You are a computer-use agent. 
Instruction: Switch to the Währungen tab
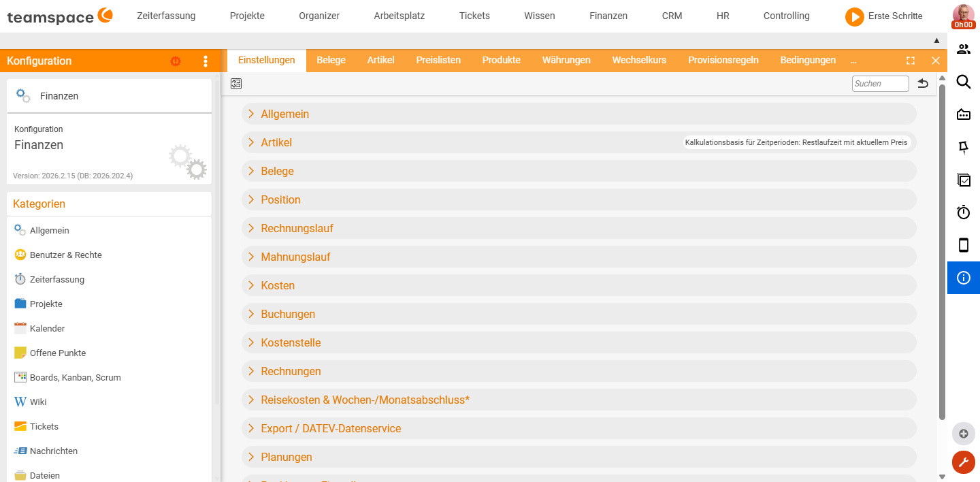click(x=566, y=60)
